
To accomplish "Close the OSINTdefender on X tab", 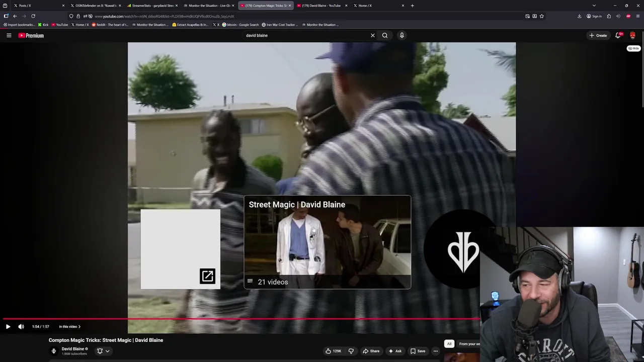I will pyautogui.click(x=120, y=6).
